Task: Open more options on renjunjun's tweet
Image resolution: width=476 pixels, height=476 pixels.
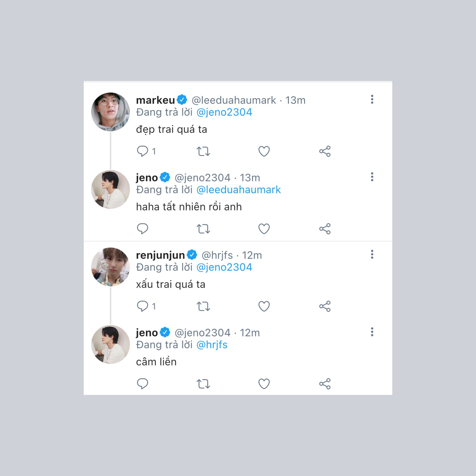Action: [x=372, y=254]
